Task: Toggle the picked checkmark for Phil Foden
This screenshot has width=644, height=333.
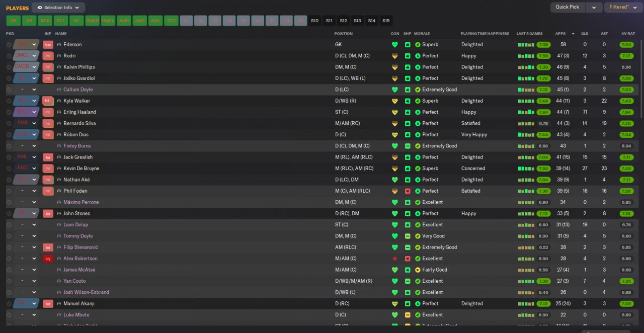Action: pos(9,191)
